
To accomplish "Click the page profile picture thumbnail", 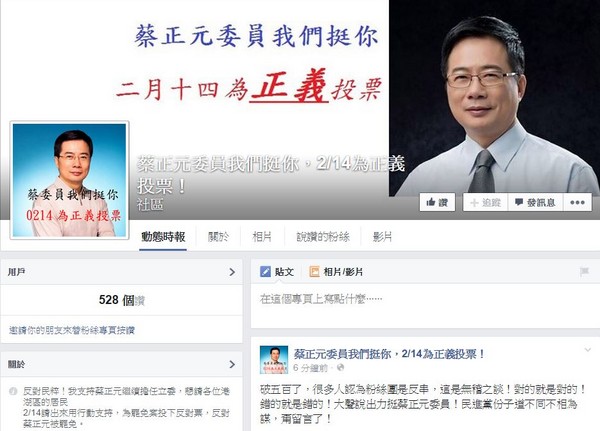I will pos(69,180).
